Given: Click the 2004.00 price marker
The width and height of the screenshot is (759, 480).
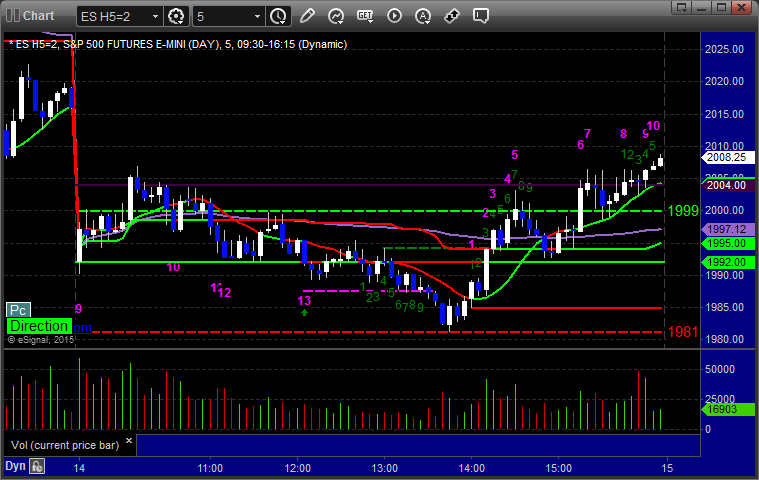Looking at the screenshot, I should coord(726,185).
